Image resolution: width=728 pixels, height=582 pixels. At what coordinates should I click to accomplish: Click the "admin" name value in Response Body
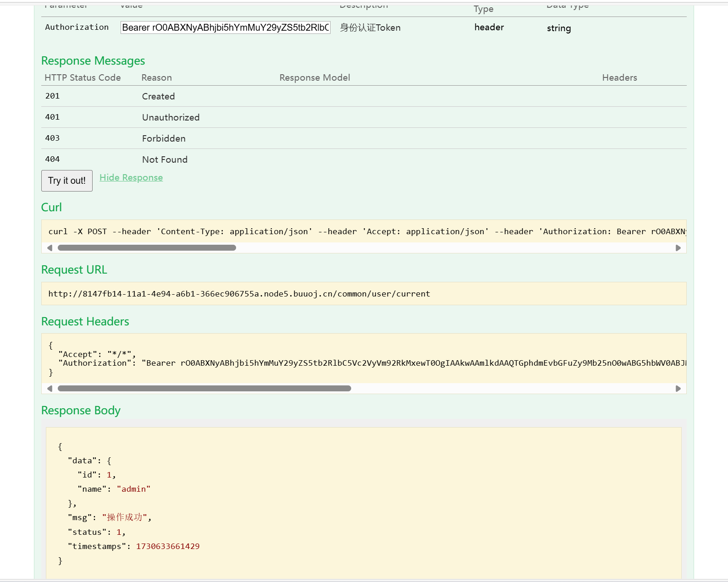click(133, 489)
